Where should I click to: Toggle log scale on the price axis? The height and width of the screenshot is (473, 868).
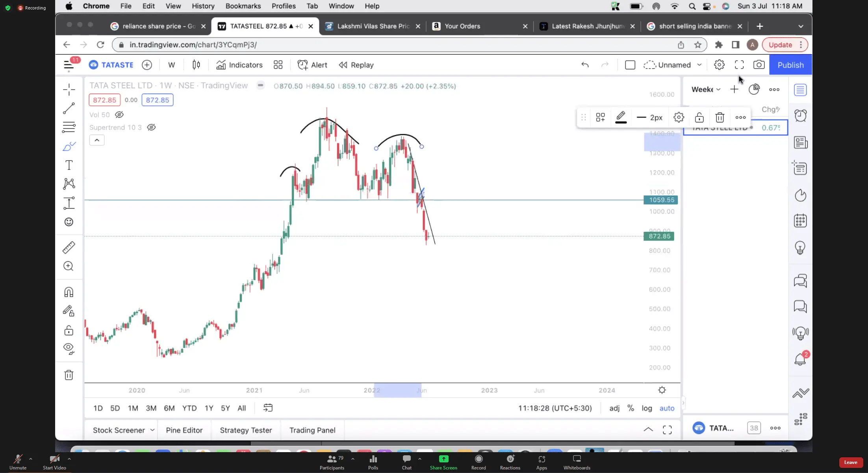(647, 408)
